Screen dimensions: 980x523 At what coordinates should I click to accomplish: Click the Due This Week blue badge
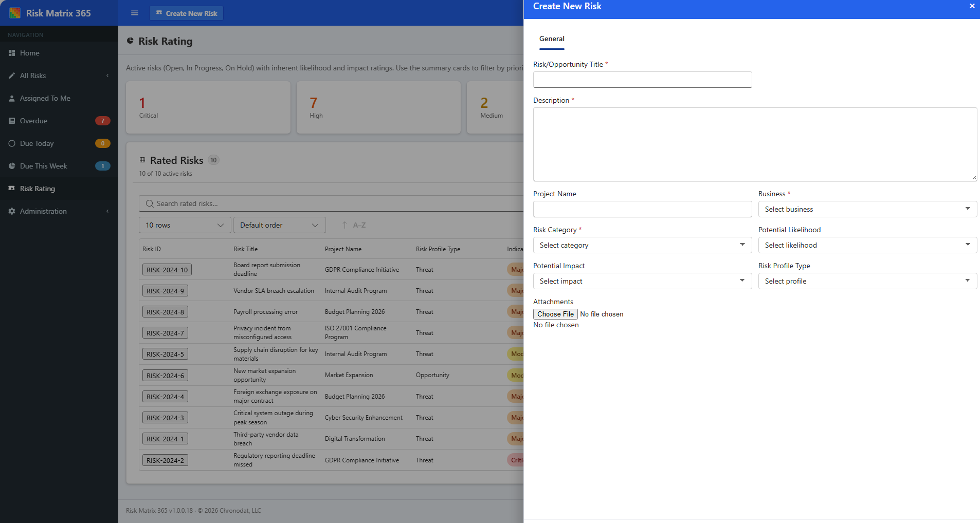pyautogui.click(x=103, y=166)
